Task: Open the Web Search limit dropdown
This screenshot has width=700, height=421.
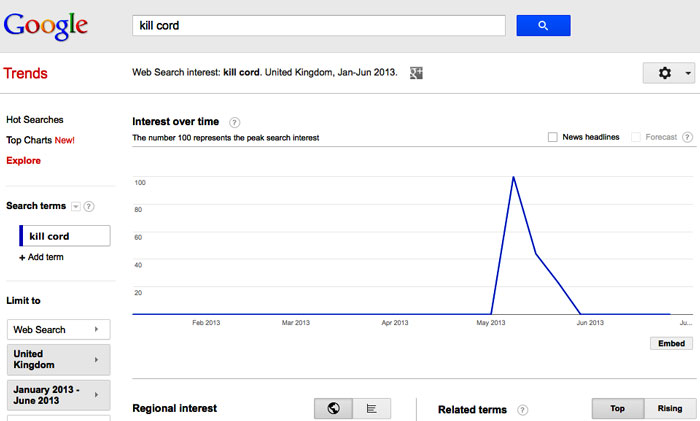Action: tap(58, 329)
